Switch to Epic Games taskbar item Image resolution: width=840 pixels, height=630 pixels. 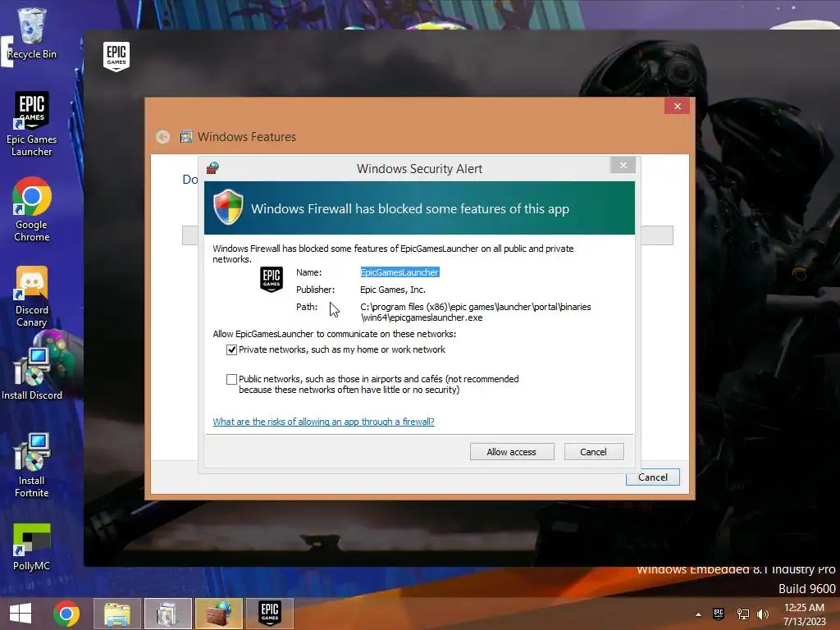pos(269,614)
